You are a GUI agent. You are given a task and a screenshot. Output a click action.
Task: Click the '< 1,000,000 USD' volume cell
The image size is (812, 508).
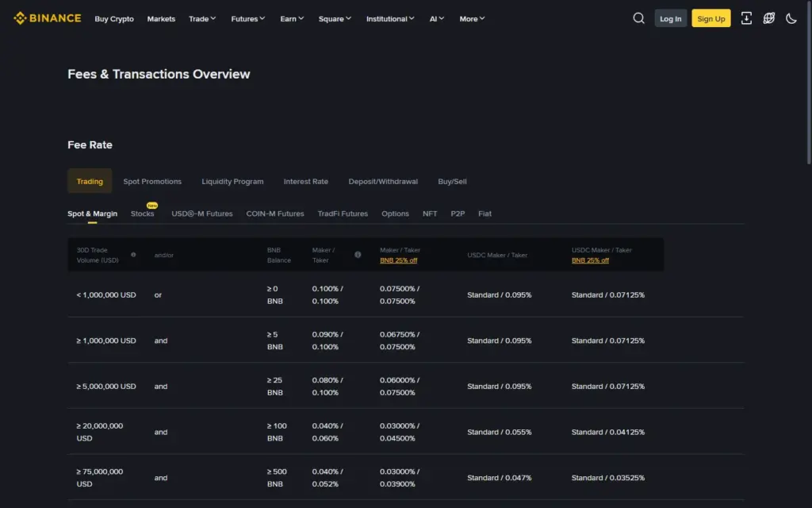(x=106, y=295)
